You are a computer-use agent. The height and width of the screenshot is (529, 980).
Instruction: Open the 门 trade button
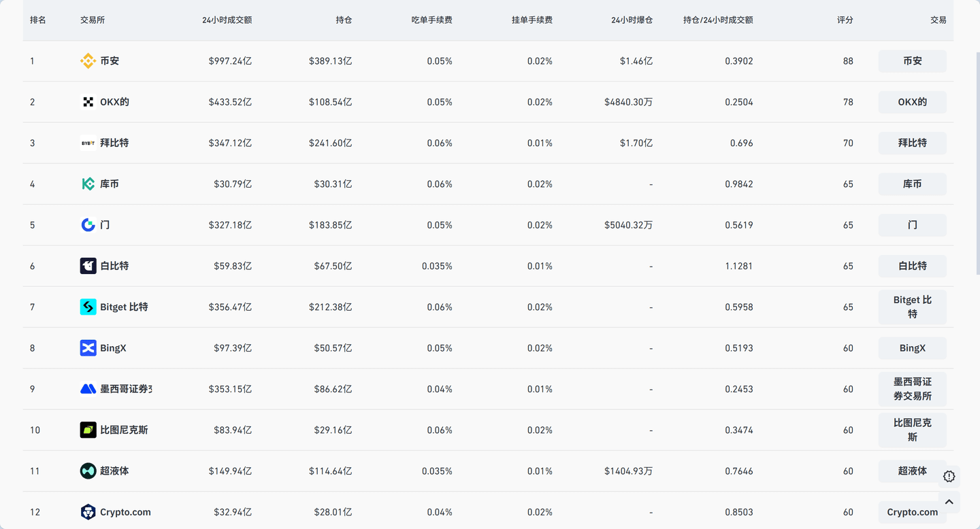[x=912, y=225]
